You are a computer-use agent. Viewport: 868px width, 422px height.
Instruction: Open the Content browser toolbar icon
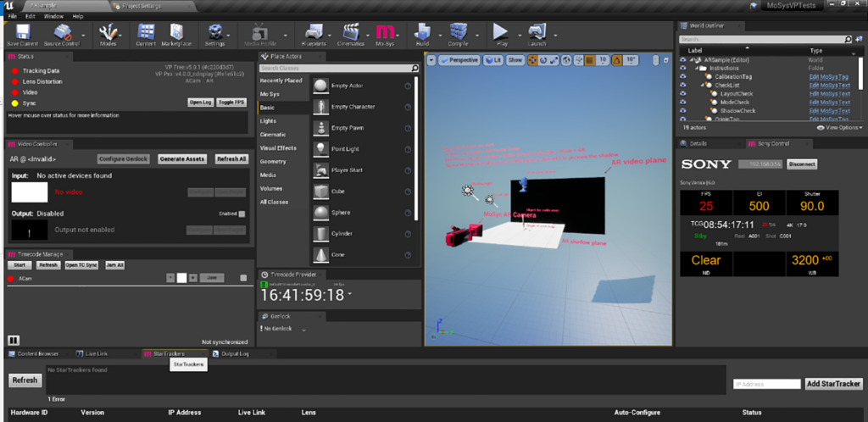[146, 34]
